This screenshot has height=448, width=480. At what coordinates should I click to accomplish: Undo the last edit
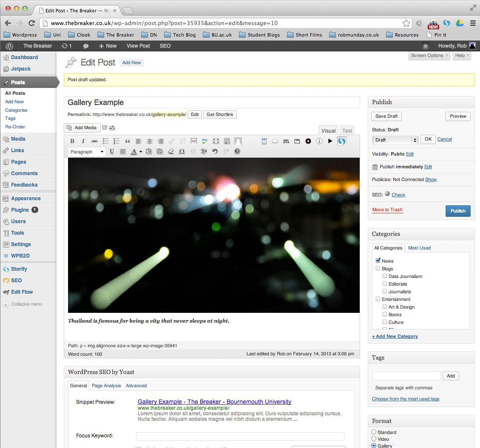215,151
